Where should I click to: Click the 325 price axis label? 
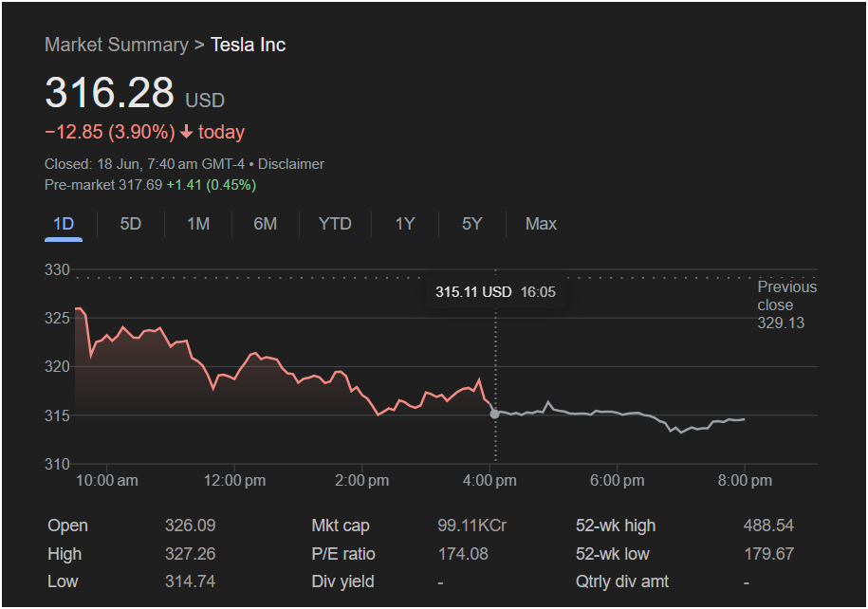pos(57,319)
